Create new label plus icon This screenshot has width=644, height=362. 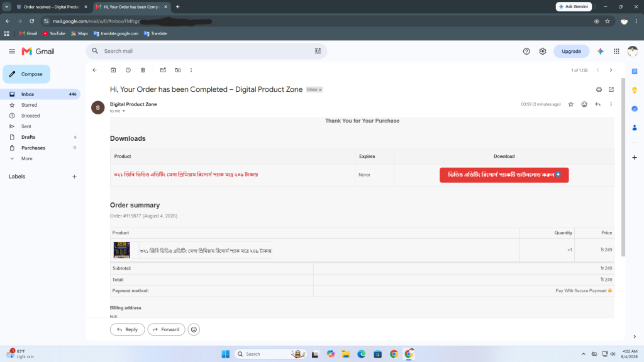click(74, 177)
